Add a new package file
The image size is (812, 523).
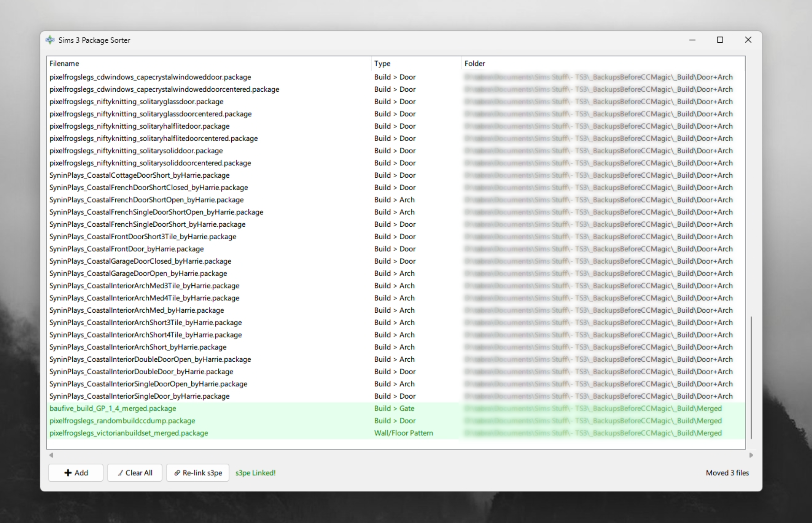pyautogui.click(x=75, y=473)
